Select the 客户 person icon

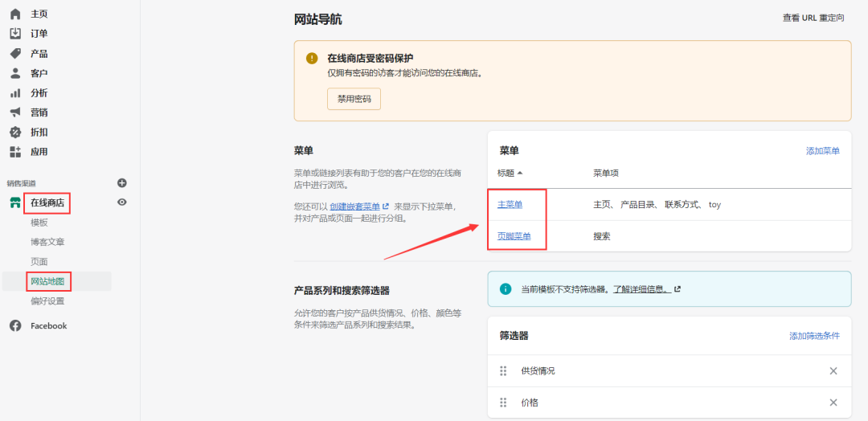15,73
